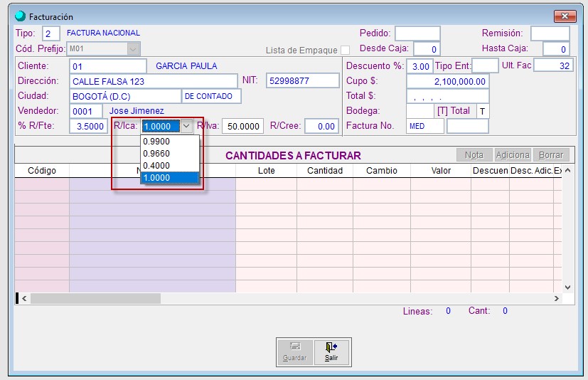Click the Tipo input field
The image size is (588, 380).
pyautogui.click(x=50, y=33)
